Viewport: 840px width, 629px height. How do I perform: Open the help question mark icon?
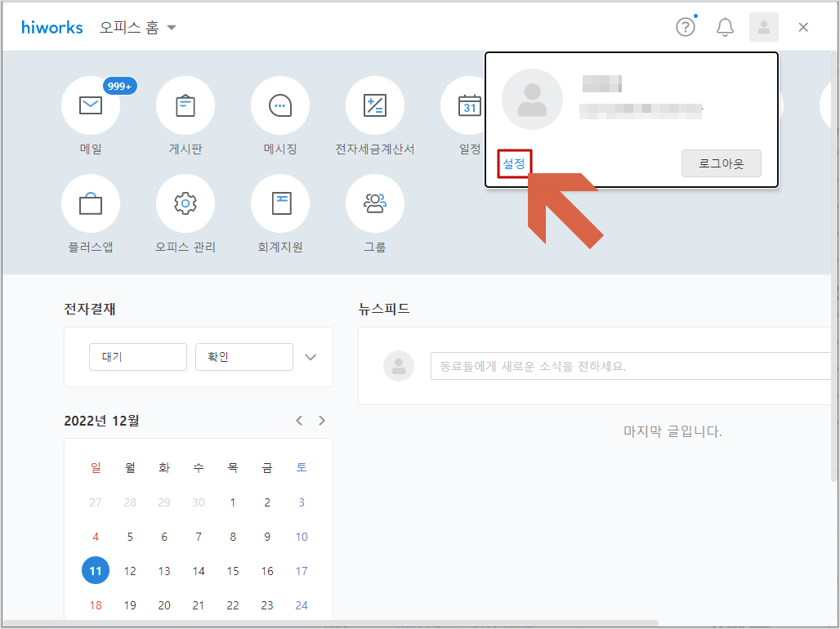click(686, 26)
